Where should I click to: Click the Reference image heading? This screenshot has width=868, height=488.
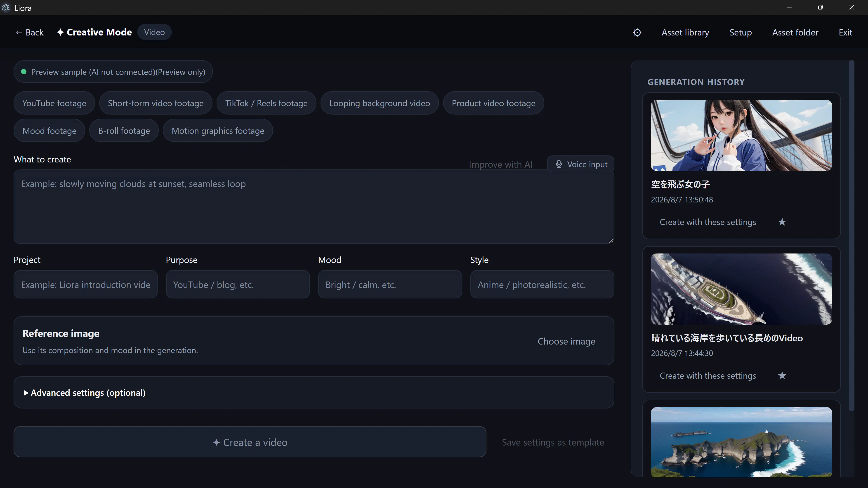point(61,333)
